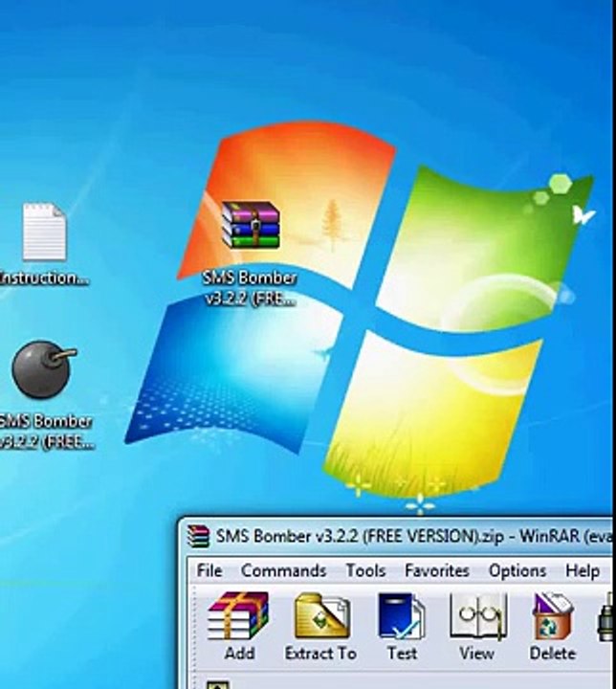Select the SMS Bomber bomb application icon
This screenshot has width=616, height=689.
(46, 394)
